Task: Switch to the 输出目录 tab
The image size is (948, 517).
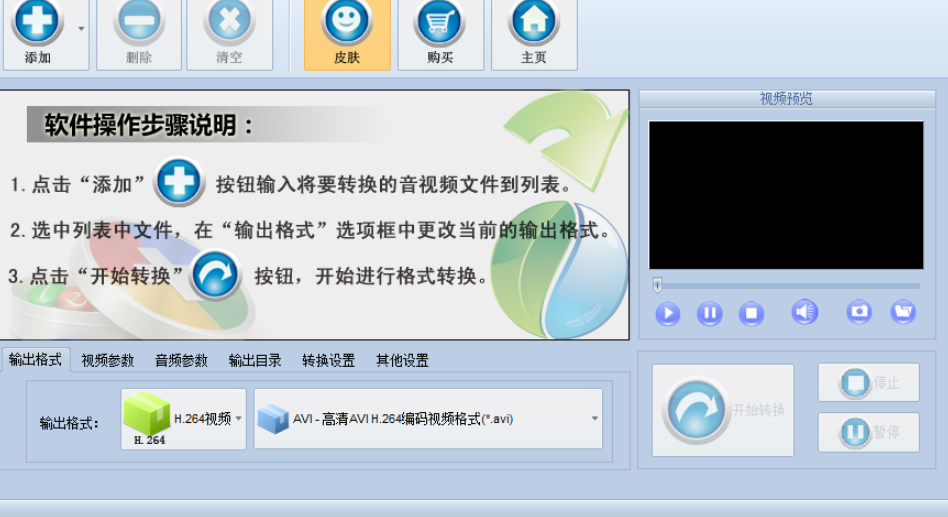Action: pyautogui.click(x=255, y=361)
